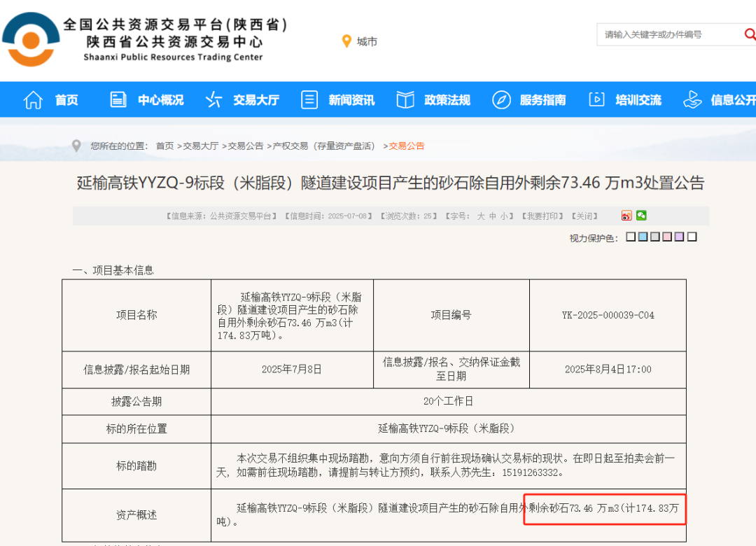Open the 新闻资讯 navigation menu
The height and width of the screenshot is (546, 756).
pyautogui.click(x=351, y=100)
